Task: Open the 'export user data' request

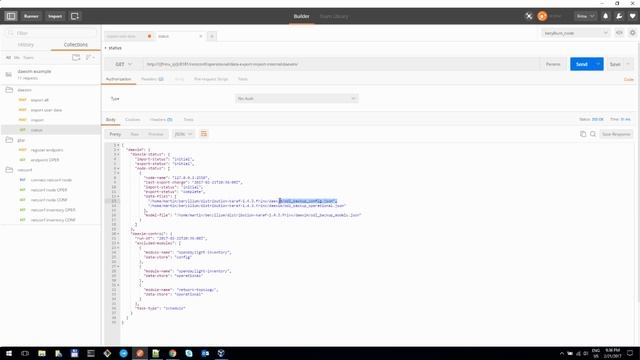Action: tap(46, 110)
